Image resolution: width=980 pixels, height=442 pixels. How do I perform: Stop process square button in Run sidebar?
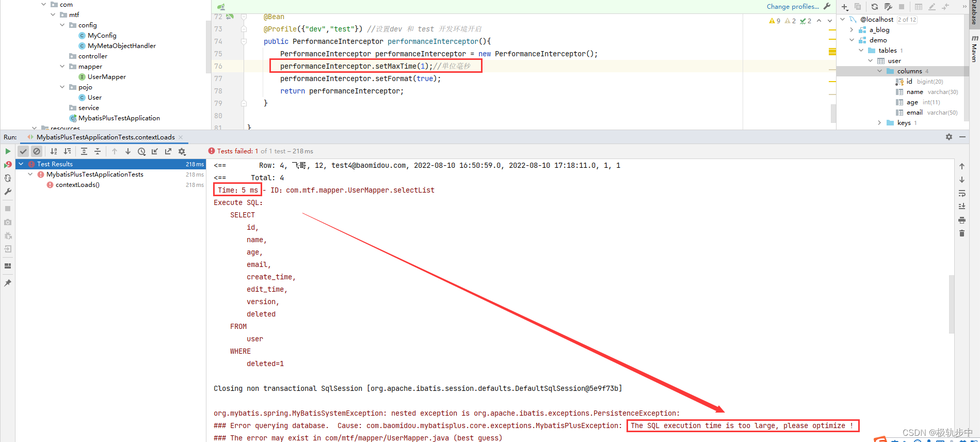tap(8, 209)
